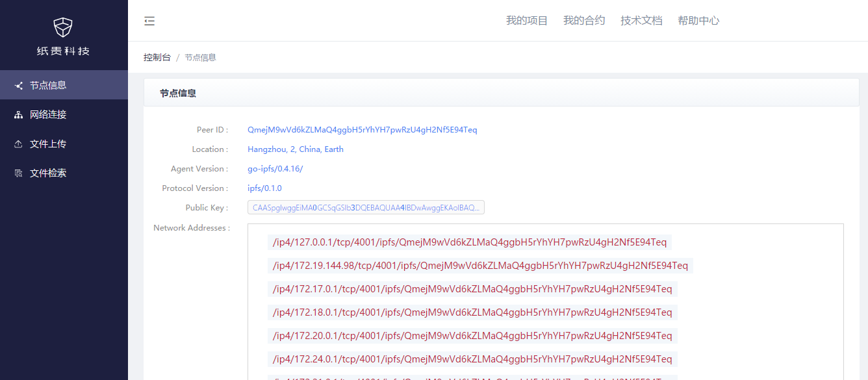
Task: Click the Public Key truncated value box
Action: click(366, 208)
